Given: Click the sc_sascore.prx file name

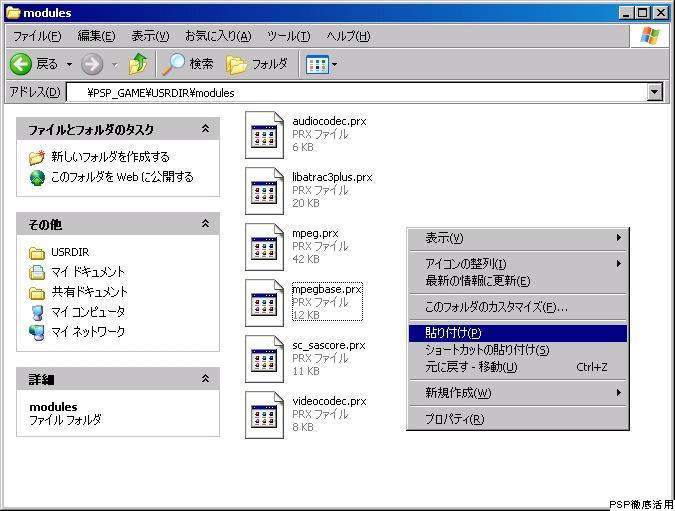Looking at the screenshot, I should point(328,345).
